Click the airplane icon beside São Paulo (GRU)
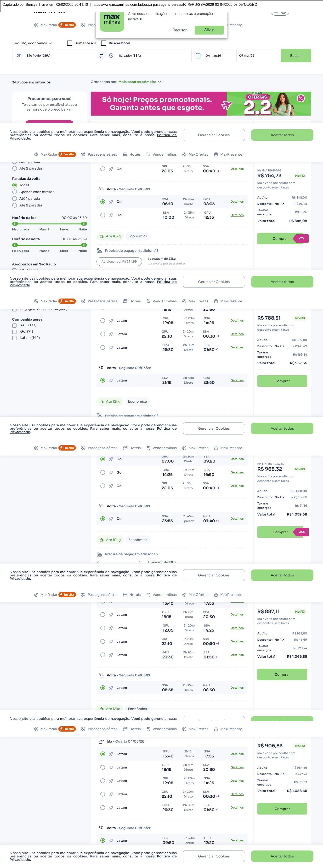 pos(19,56)
